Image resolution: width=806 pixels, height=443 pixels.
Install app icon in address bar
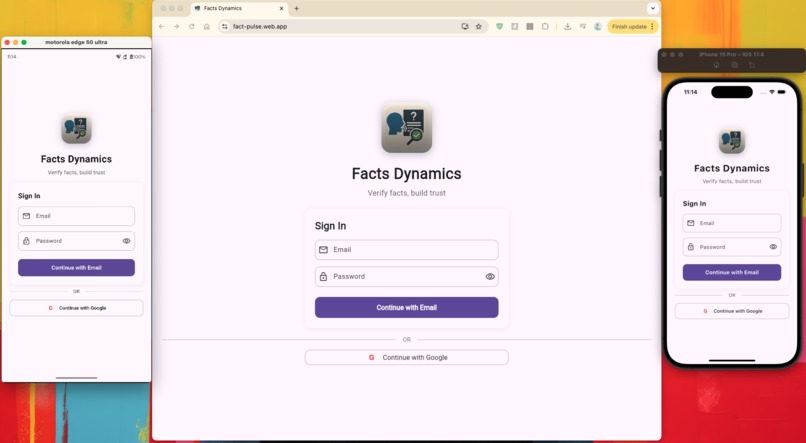[465, 27]
